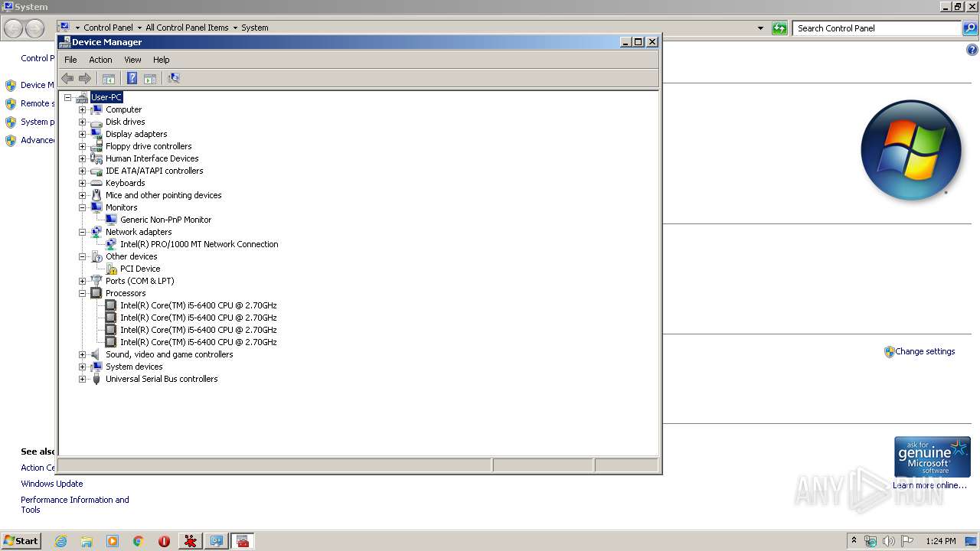The width and height of the screenshot is (980, 551).
Task: Collapse the User-PC root node
Action: [x=67, y=97]
